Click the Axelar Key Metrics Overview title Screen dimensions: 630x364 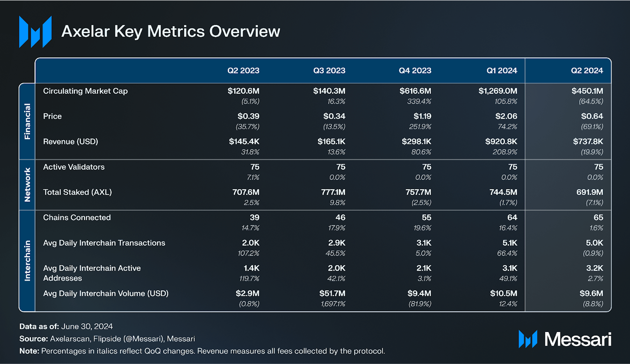pos(171,31)
